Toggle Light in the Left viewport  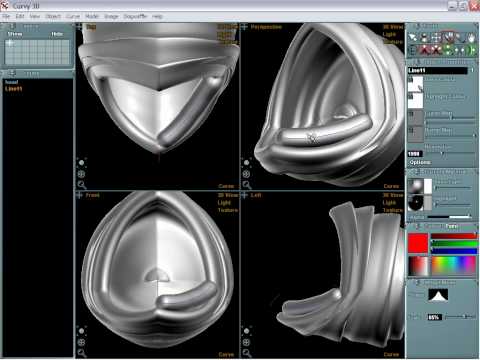pyautogui.click(x=389, y=203)
